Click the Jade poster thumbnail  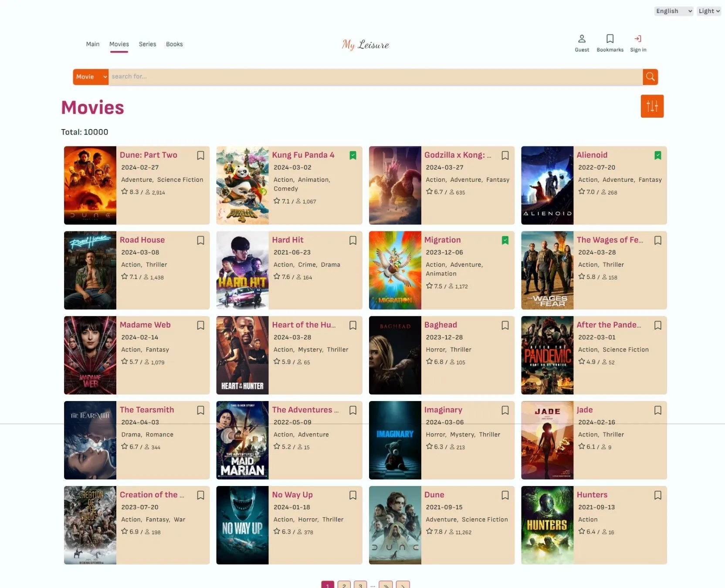[547, 440]
